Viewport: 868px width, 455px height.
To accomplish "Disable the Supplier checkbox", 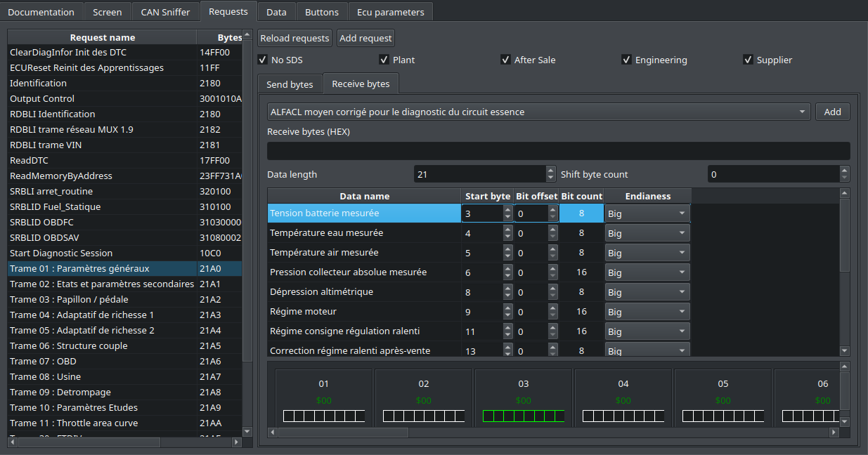I will click(x=748, y=60).
